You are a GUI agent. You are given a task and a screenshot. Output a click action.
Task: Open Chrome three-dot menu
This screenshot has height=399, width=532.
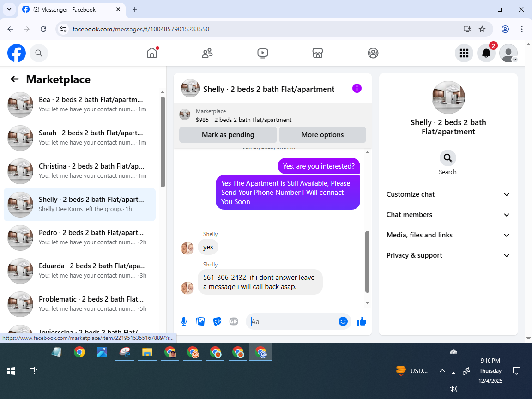tap(522, 29)
